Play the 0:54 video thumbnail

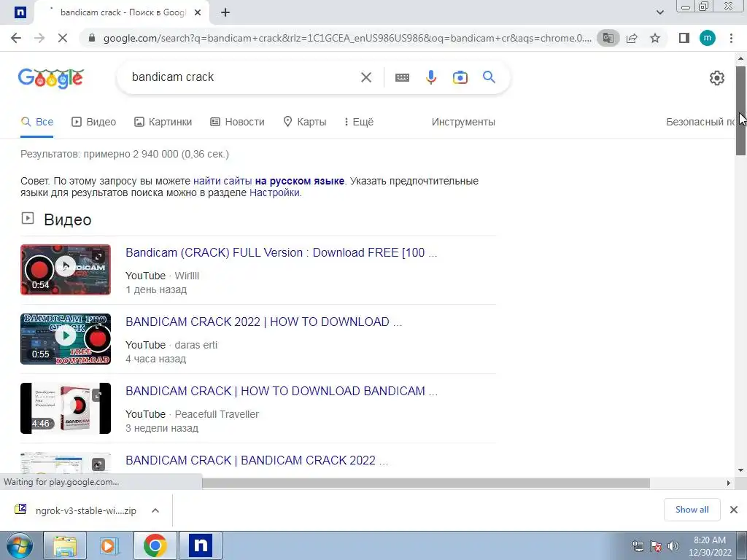65,270
